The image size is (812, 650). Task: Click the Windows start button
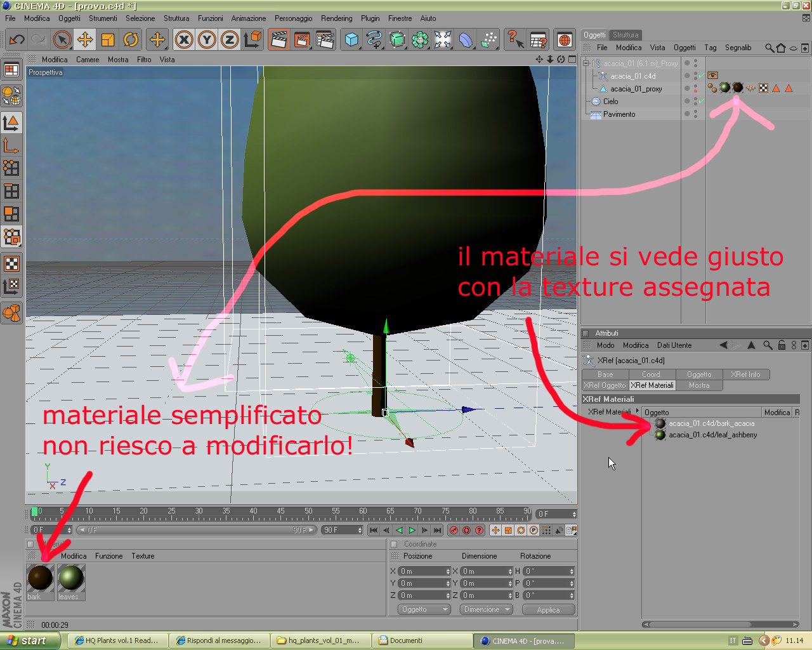(x=30, y=640)
